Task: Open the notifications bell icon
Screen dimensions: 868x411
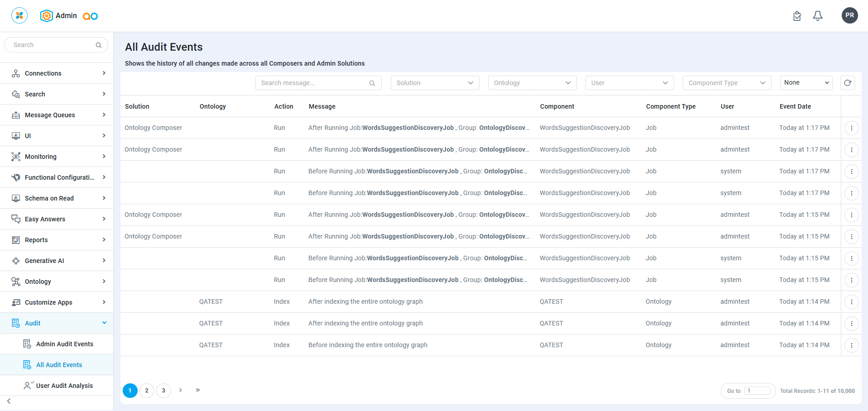Action: pos(817,16)
